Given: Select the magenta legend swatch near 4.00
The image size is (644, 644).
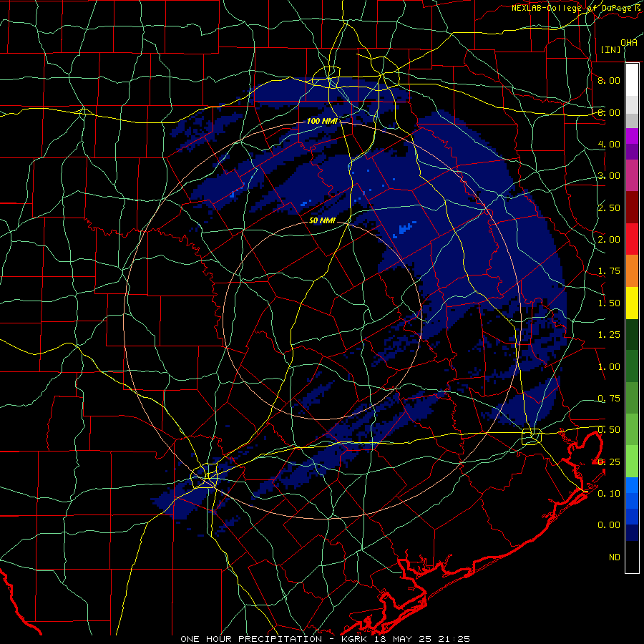Looking at the screenshot, I should tap(632, 135).
